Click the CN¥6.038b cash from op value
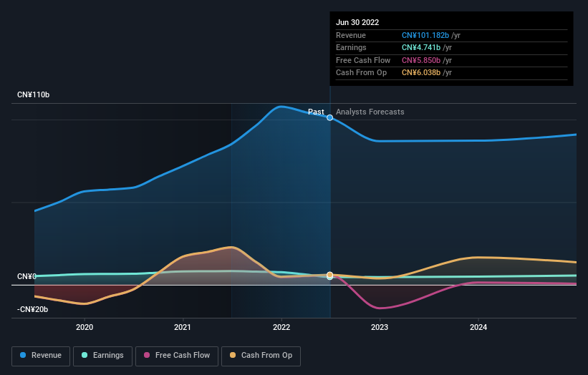 tap(421, 73)
